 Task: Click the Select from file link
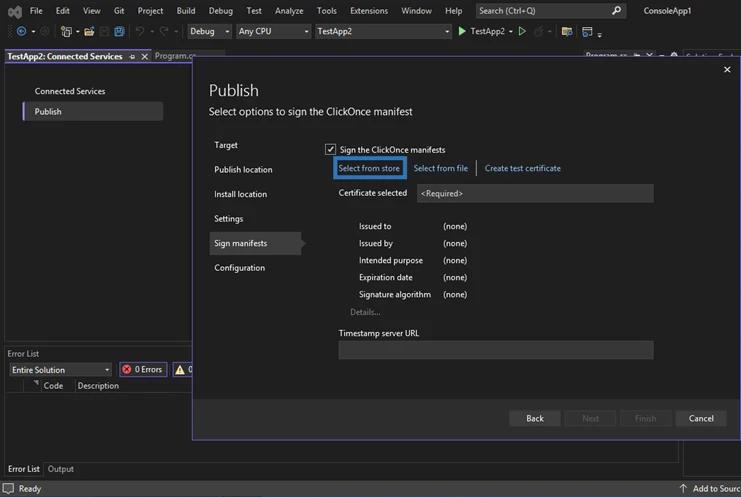tap(440, 168)
